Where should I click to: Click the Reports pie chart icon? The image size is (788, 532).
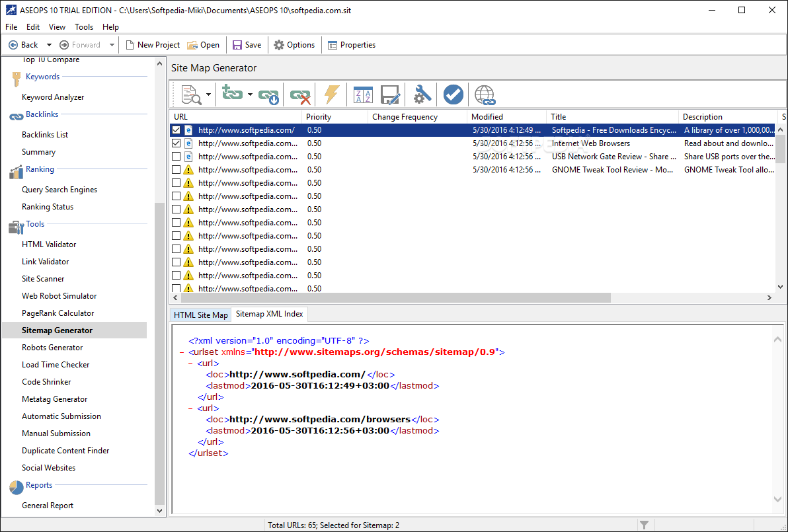(x=16, y=487)
